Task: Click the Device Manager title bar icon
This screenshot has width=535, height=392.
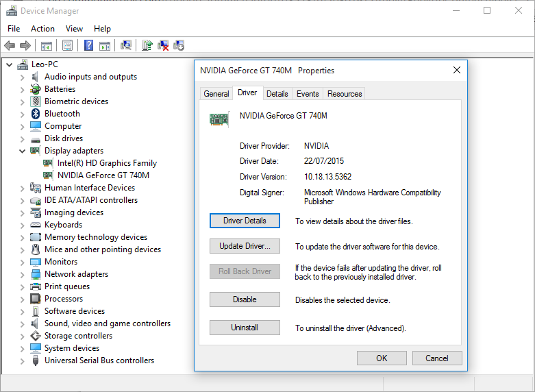Action: click(x=12, y=11)
